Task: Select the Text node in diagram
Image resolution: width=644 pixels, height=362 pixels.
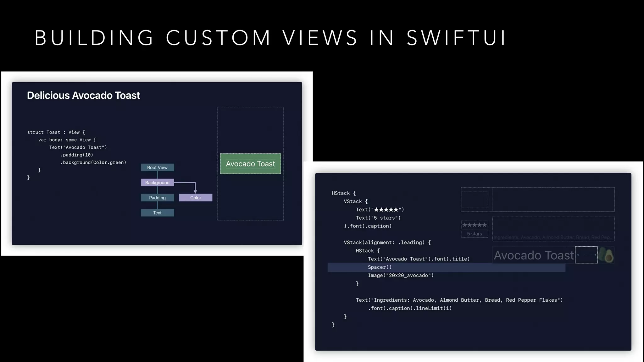Action: (x=157, y=213)
